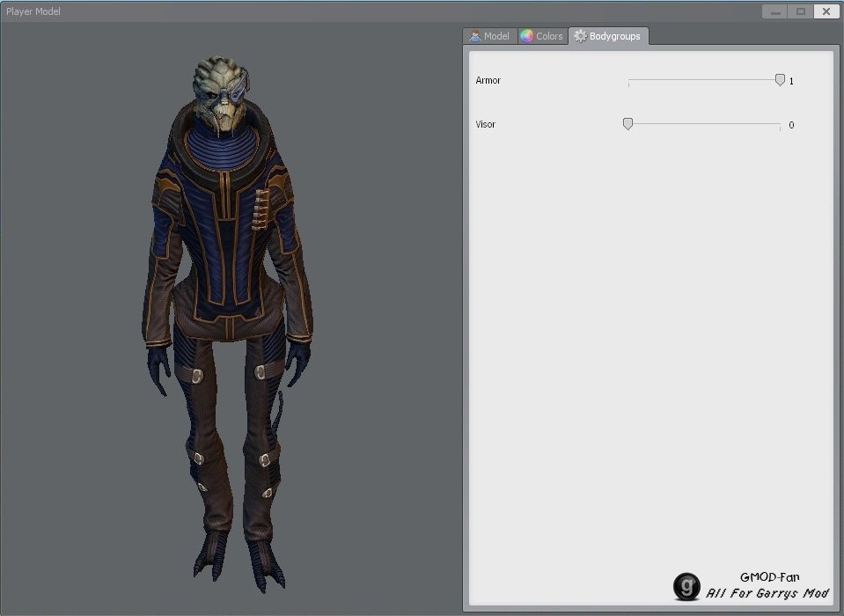Open the Colors tab
Screen dimensions: 844x616
(542, 36)
